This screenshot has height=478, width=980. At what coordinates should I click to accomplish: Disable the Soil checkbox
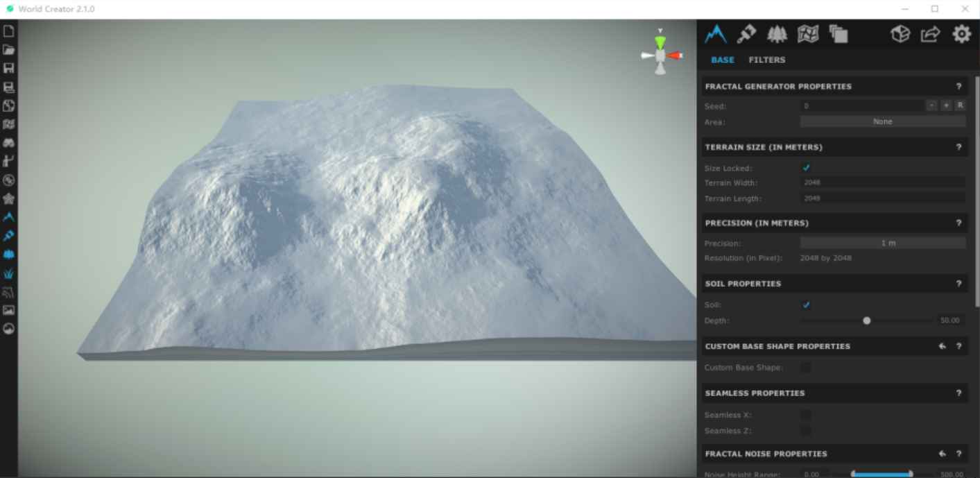coord(806,305)
